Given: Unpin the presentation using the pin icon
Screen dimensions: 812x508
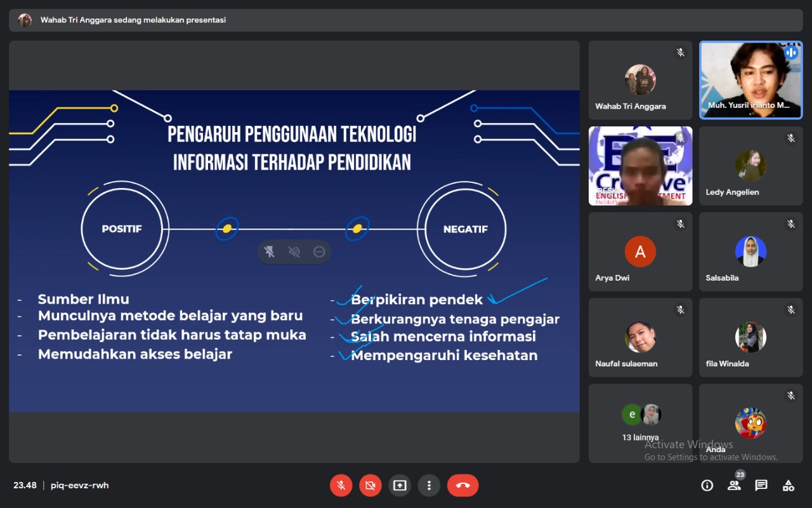Looking at the screenshot, I should [270, 251].
